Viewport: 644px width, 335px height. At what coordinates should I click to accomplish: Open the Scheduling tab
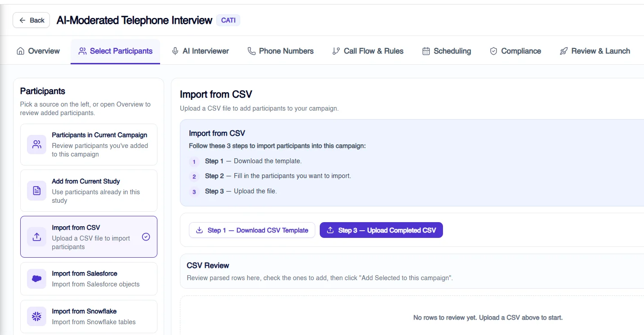[x=447, y=51]
